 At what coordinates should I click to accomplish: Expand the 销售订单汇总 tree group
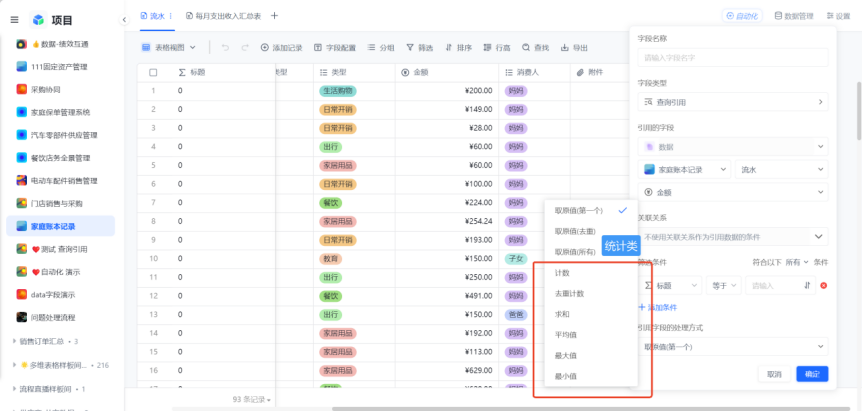click(x=14, y=341)
